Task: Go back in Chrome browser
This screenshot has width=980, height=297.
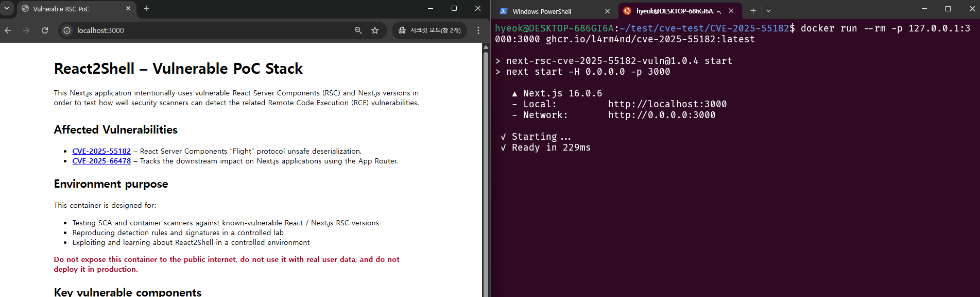Action: [8, 30]
